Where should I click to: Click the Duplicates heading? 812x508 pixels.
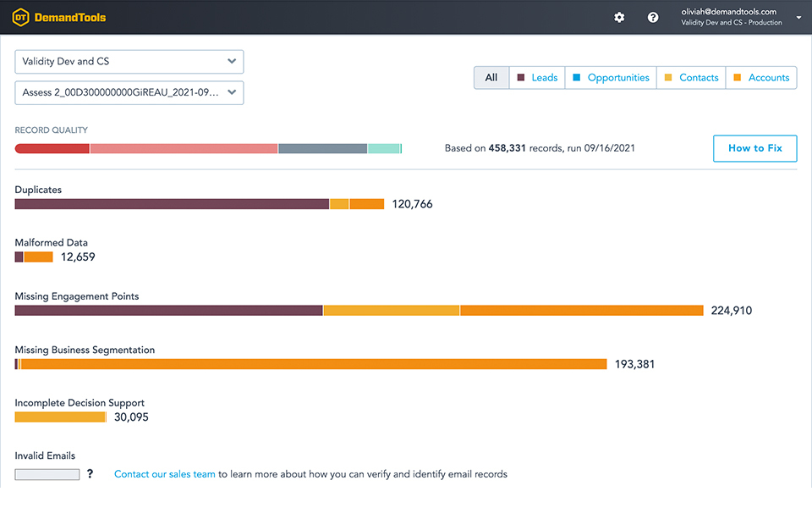pyautogui.click(x=38, y=190)
